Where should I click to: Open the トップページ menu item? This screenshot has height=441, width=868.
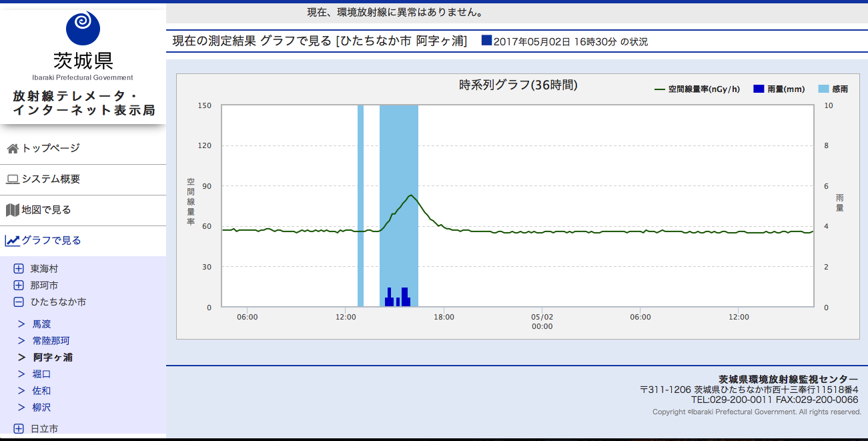coord(51,148)
